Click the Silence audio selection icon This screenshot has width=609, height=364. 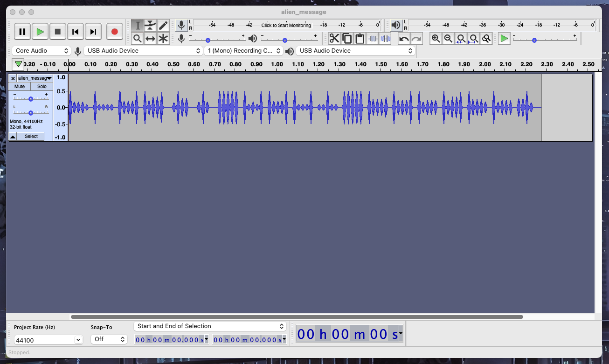coord(385,38)
